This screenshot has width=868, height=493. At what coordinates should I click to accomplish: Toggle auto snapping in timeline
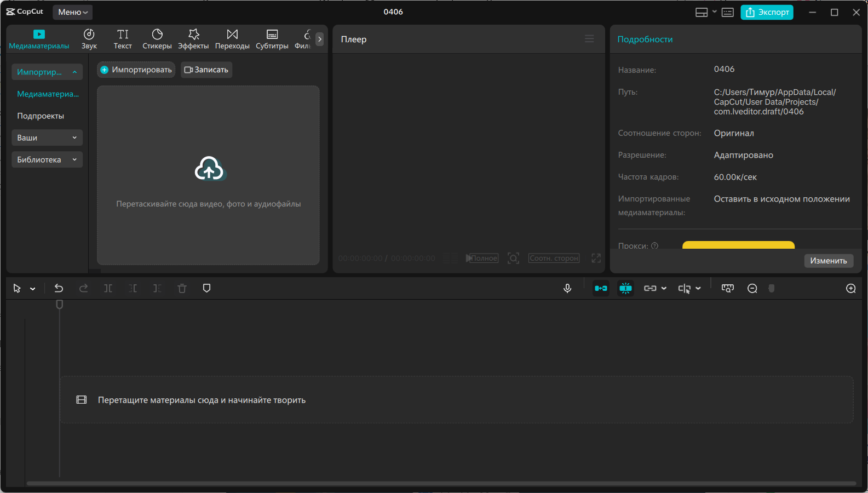pos(625,288)
